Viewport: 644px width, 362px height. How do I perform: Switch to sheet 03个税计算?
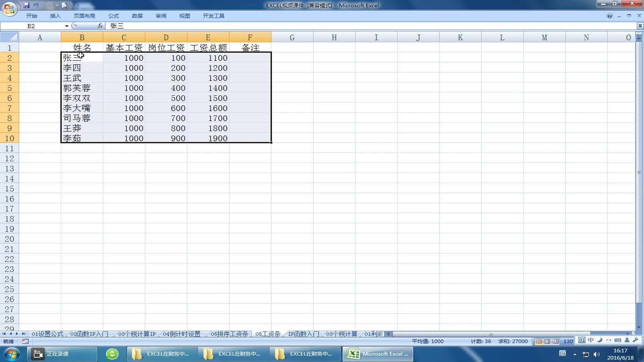pos(342,334)
